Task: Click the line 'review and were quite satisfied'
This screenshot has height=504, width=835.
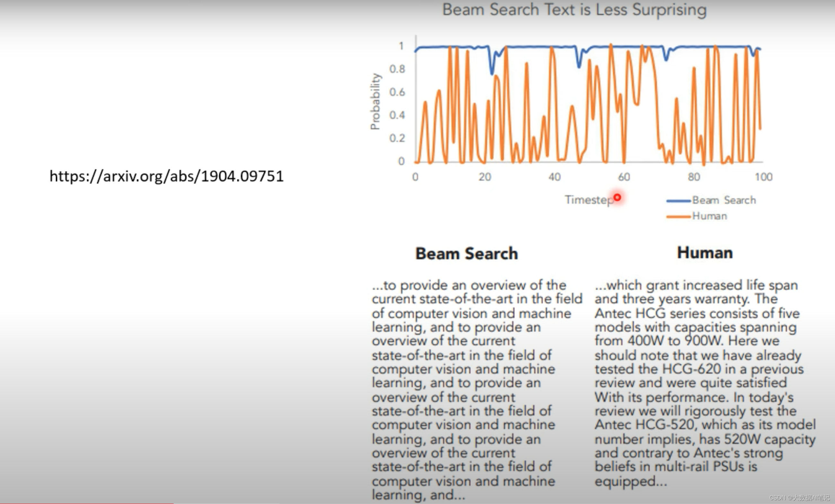Action: click(690, 383)
